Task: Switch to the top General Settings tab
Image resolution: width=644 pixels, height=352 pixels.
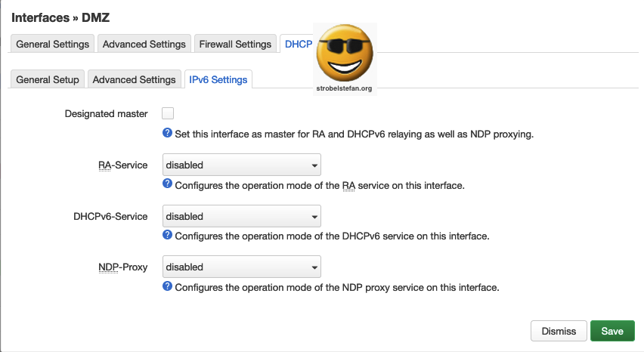Action: click(53, 44)
